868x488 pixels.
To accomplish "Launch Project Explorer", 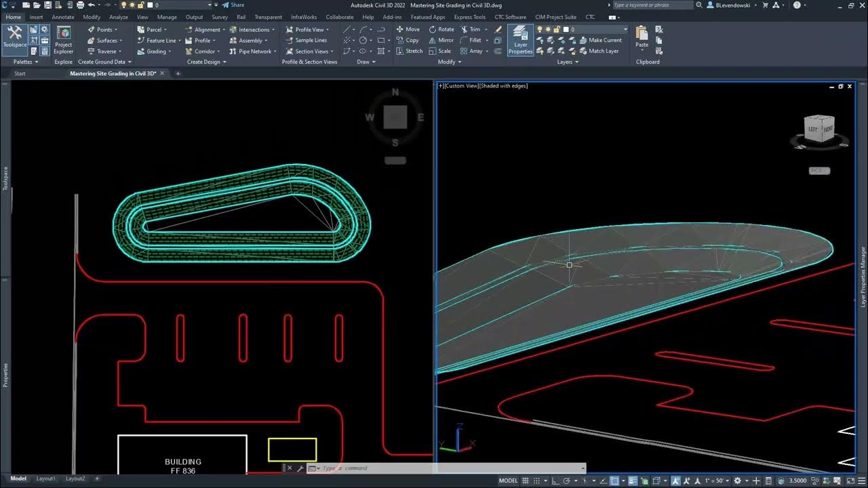I will tap(64, 40).
